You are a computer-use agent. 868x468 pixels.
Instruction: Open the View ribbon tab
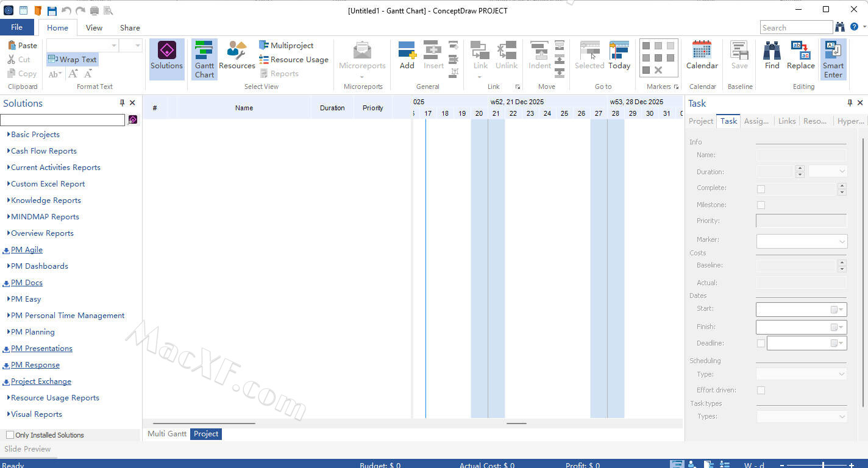tap(94, 27)
